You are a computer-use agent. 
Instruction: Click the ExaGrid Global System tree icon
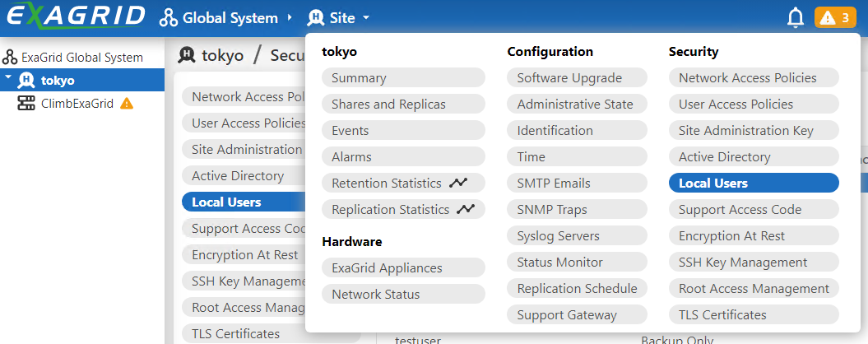10,57
